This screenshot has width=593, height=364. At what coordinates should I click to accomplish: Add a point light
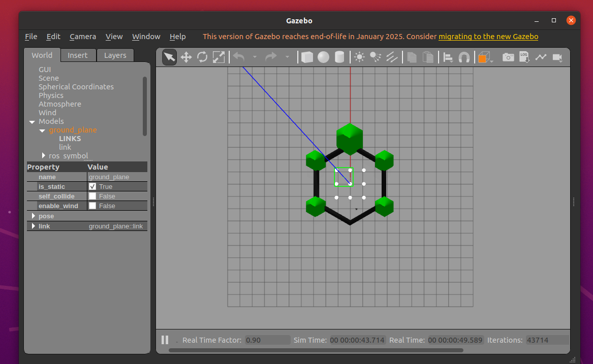(359, 57)
